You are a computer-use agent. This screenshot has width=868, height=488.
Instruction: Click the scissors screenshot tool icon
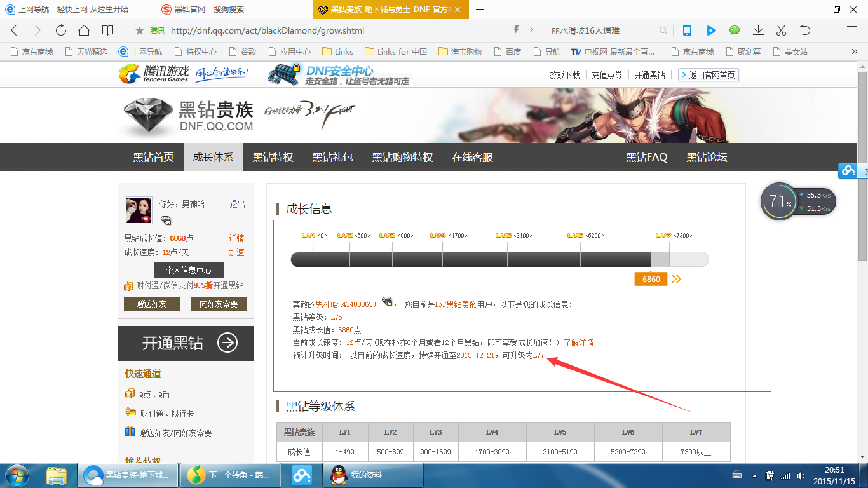coord(782,30)
